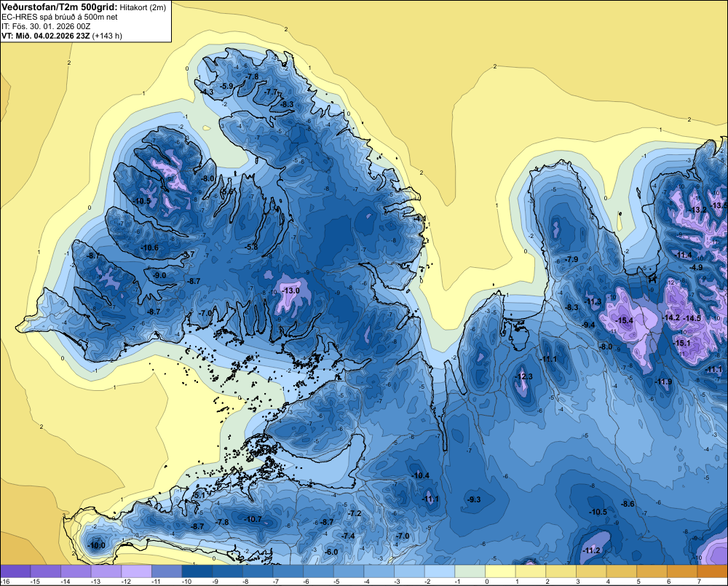Click the -8.6 temperature label
The image size is (728, 586).
[628, 504]
